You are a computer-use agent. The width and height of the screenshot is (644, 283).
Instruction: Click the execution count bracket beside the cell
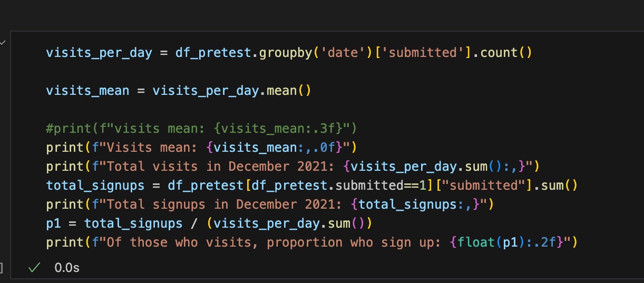click(x=2, y=268)
